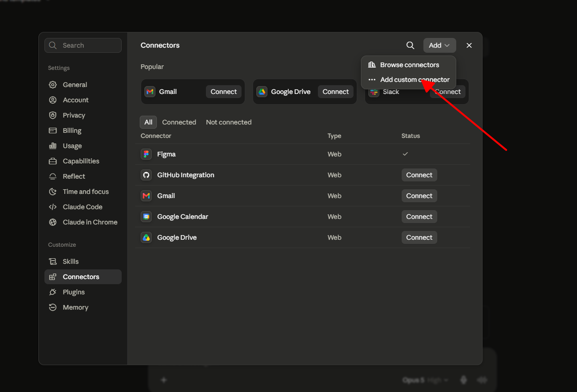This screenshot has width=577, height=392.
Task: Click the Plugins plug icon
Action: [x=53, y=292]
